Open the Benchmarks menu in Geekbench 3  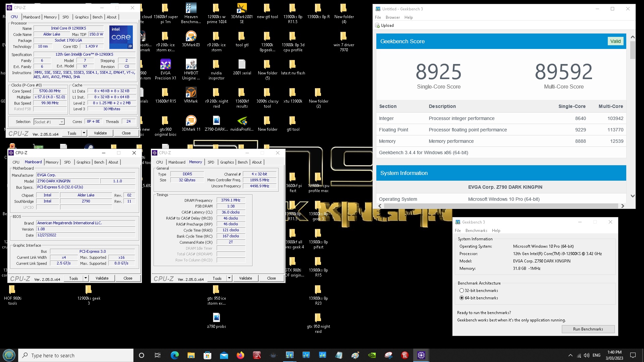[x=476, y=231]
